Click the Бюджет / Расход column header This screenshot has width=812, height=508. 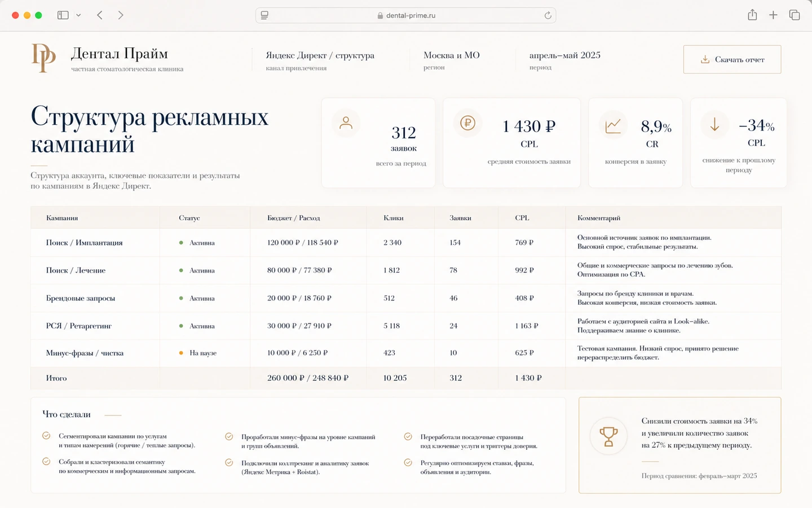(294, 218)
